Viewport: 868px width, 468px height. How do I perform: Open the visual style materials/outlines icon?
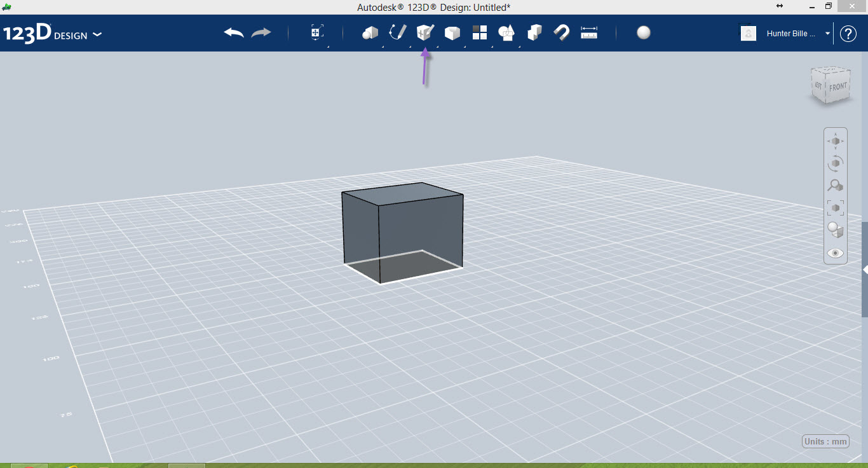836,230
